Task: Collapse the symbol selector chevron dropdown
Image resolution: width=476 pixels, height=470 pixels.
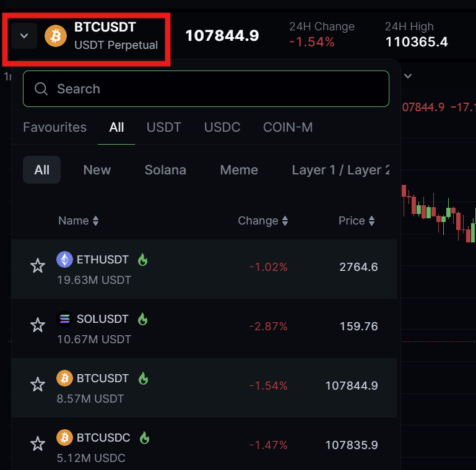Action: pyautogui.click(x=24, y=36)
